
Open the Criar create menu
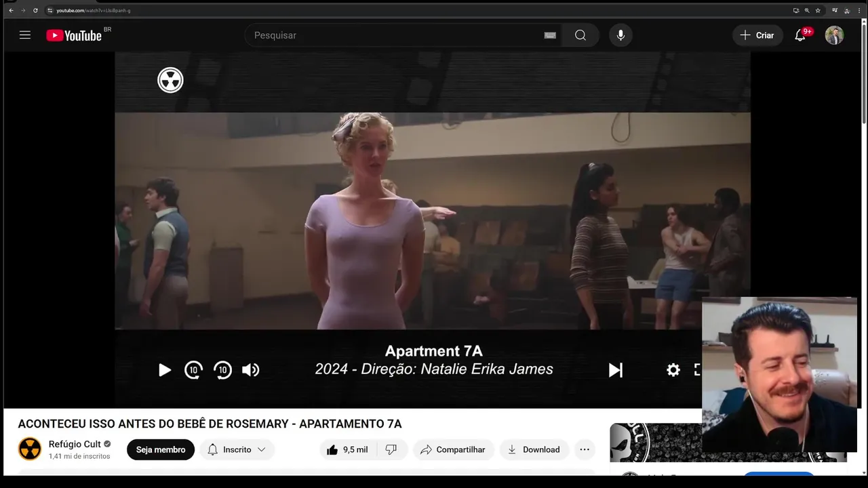pyautogui.click(x=757, y=35)
